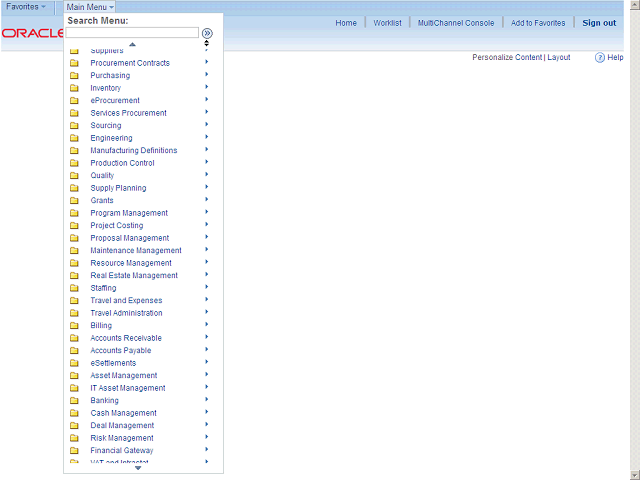Click Add to Favorites link
The height and width of the screenshot is (480, 640).
538,23
